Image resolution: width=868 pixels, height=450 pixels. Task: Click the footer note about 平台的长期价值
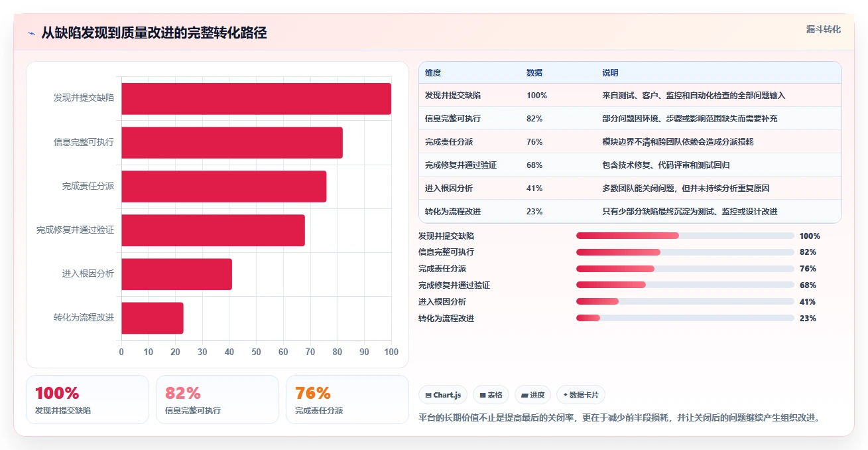(x=621, y=417)
